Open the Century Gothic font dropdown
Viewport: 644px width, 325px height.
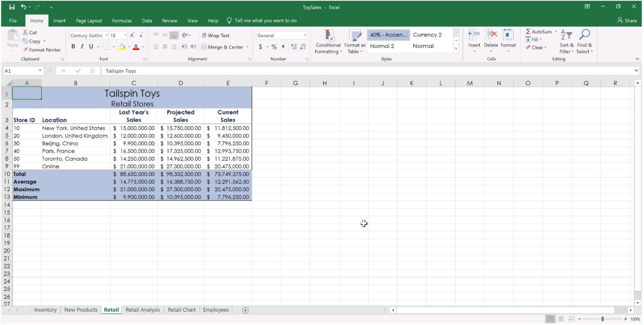tap(106, 35)
